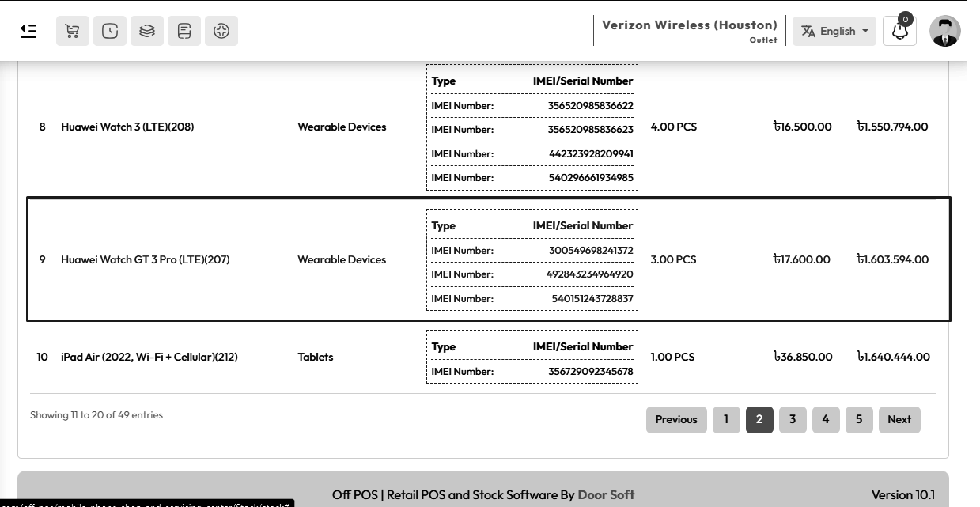Image resolution: width=980 pixels, height=507 pixels.
Task: Click the 1.00 PCS quantity
Action: click(x=672, y=357)
